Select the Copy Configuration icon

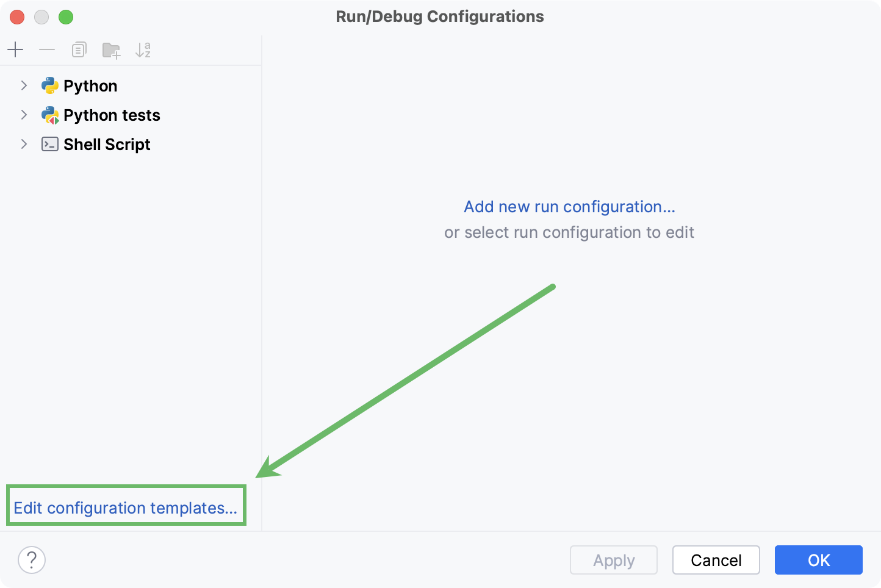tap(79, 49)
